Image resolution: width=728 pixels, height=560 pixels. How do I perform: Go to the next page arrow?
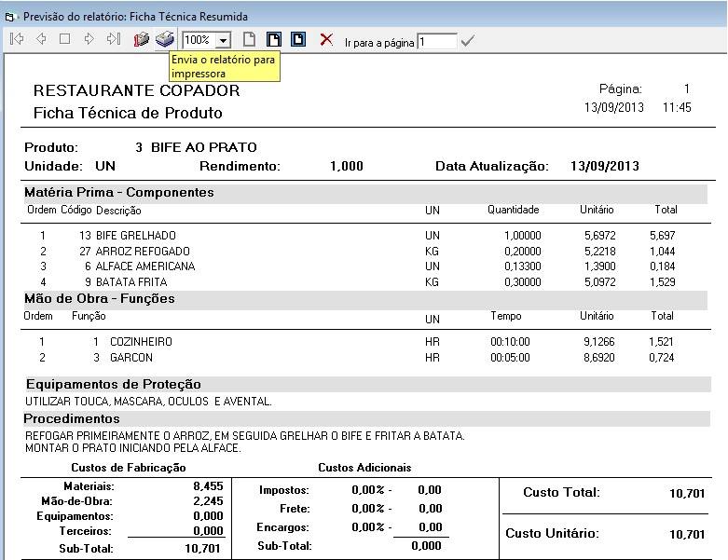click(89, 39)
